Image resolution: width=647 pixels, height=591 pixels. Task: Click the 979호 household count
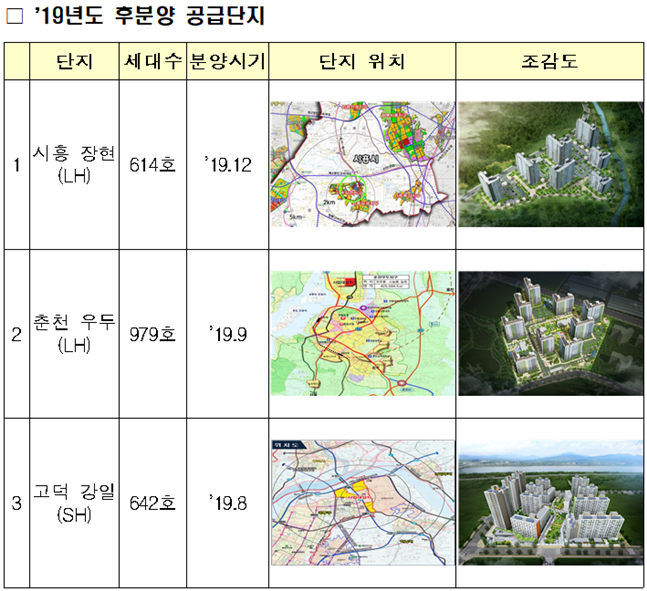pyautogui.click(x=153, y=334)
